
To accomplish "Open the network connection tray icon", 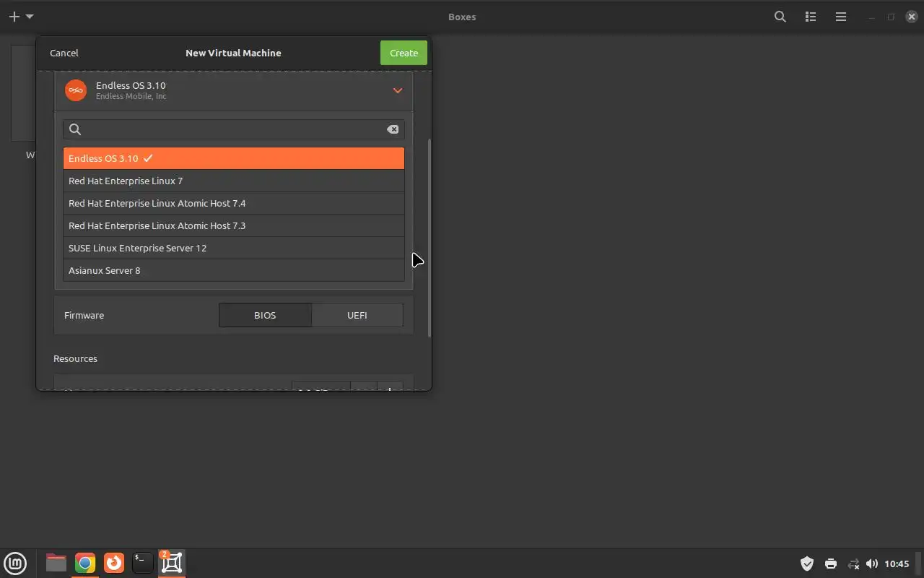I will point(853,564).
